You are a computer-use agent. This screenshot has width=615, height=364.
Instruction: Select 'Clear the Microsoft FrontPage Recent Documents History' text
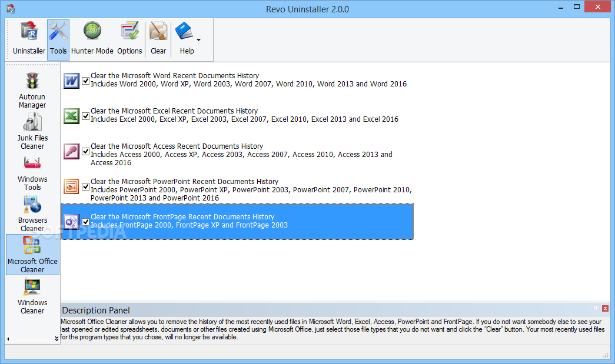tap(182, 216)
